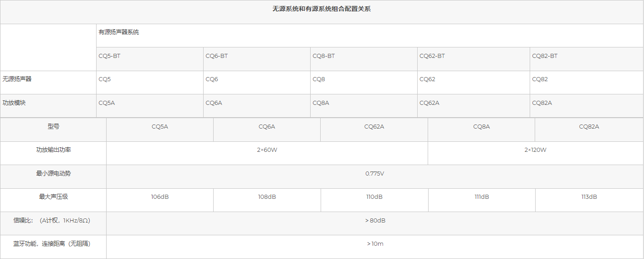Click the 最小源电动势 row label
Viewport: 644px width, 259px height.
[x=53, y=174]
